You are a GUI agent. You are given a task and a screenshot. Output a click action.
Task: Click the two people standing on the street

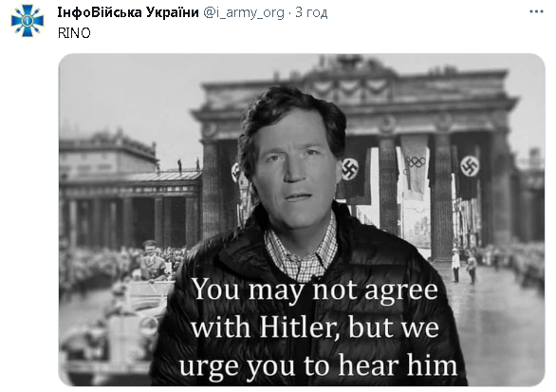[x=464, y=266]
